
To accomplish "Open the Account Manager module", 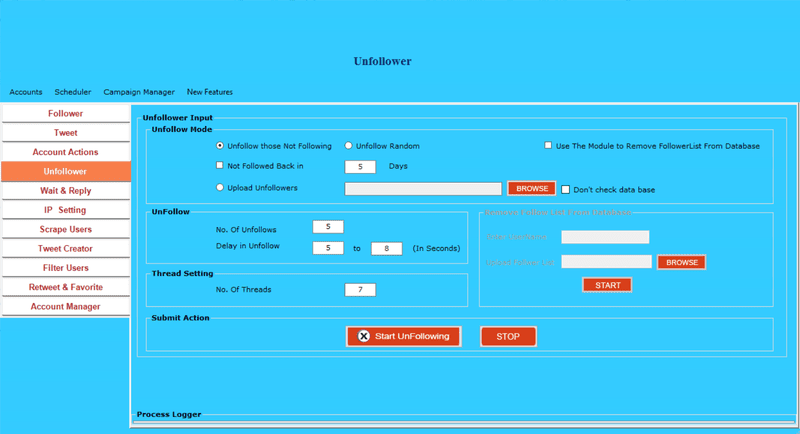I will [66, 307].
